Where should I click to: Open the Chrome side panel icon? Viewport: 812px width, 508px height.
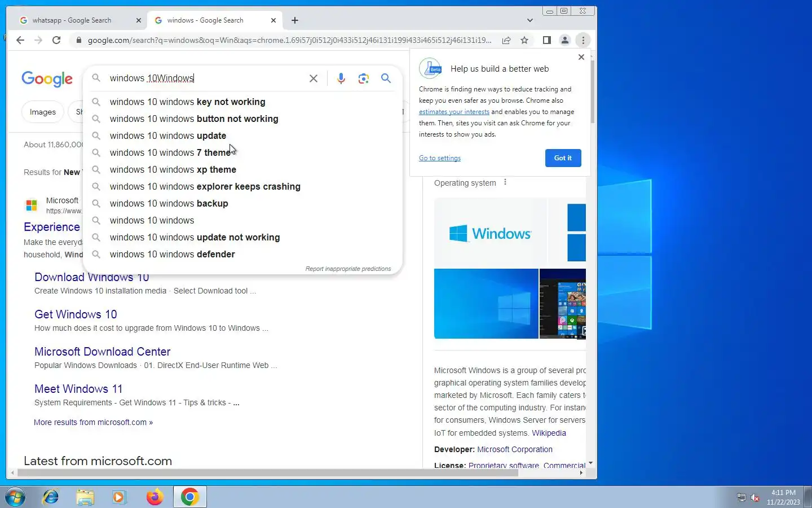tap(546, 40)
